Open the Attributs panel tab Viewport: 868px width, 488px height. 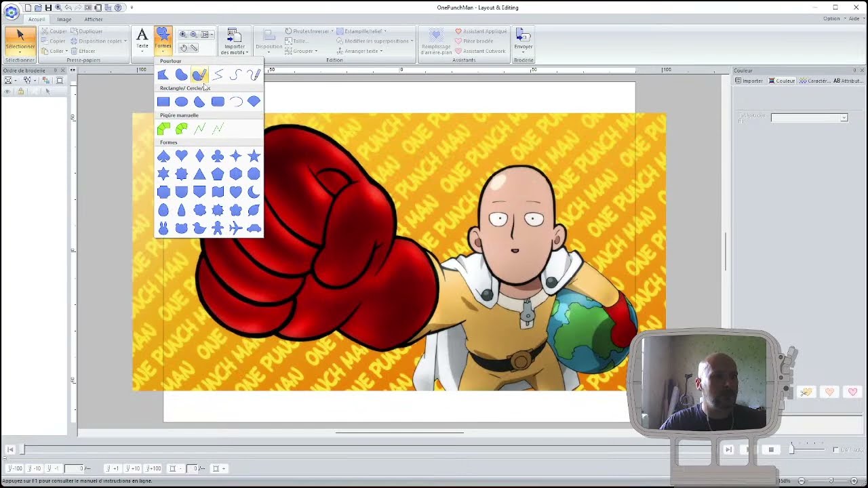click(x=847, y=81)
